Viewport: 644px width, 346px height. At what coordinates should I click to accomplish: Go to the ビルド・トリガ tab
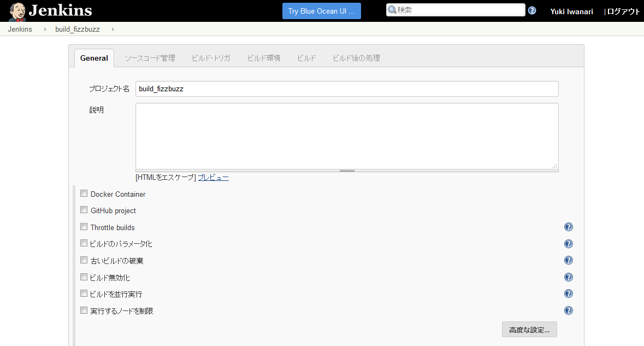pos(211,58)
